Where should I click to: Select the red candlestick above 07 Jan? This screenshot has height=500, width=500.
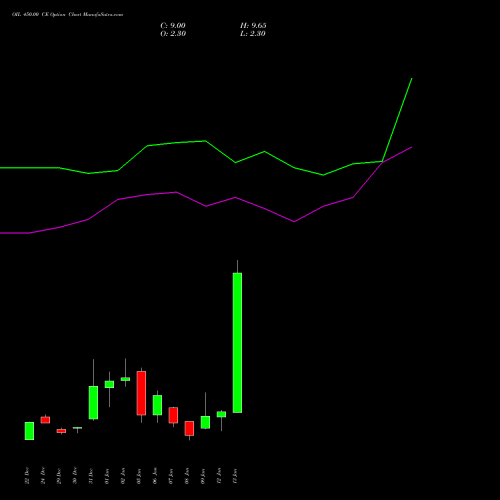(173, 415)
